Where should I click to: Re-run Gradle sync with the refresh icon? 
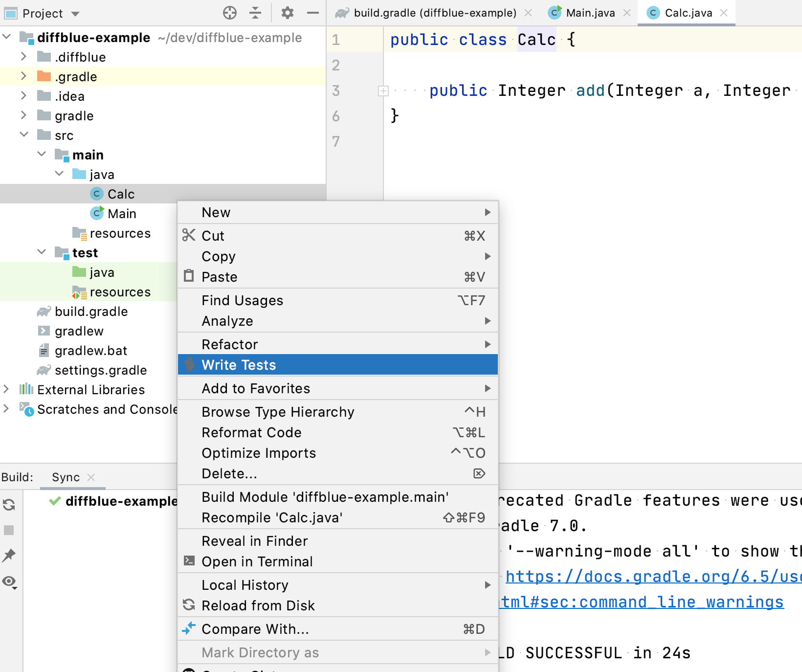(x=9, y=505)
